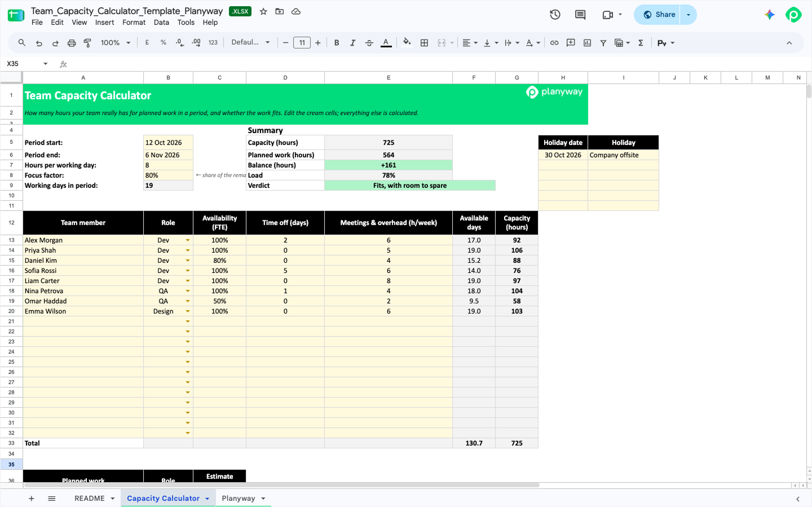Apply percent format button

pyautogui.click(x=164, y=43)
